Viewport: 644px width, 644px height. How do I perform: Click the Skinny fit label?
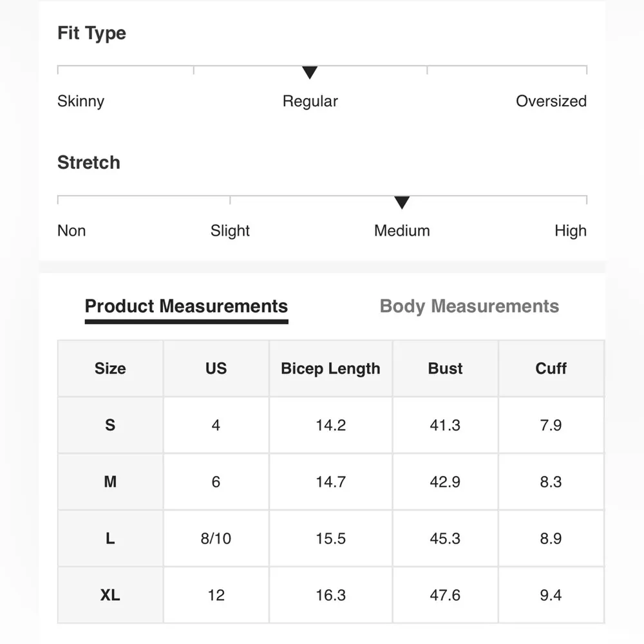coord(80,101)
